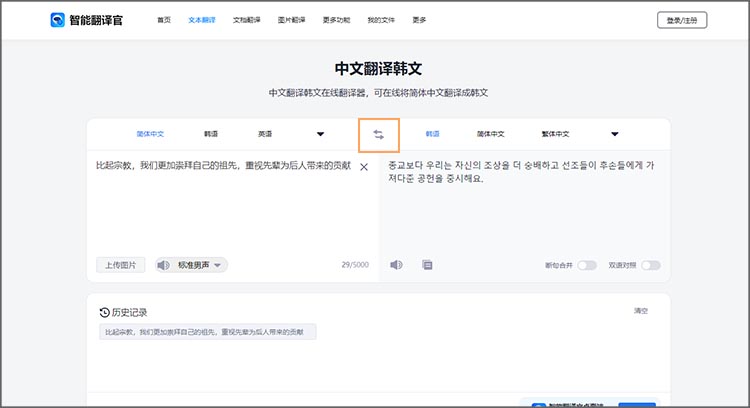Open 我的文件 navigation item

[x=381, y=20]
